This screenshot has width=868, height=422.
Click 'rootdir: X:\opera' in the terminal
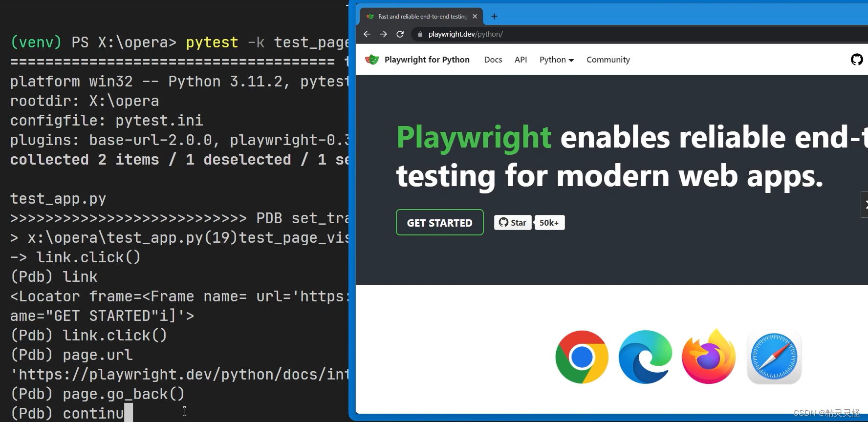(85, 101)
